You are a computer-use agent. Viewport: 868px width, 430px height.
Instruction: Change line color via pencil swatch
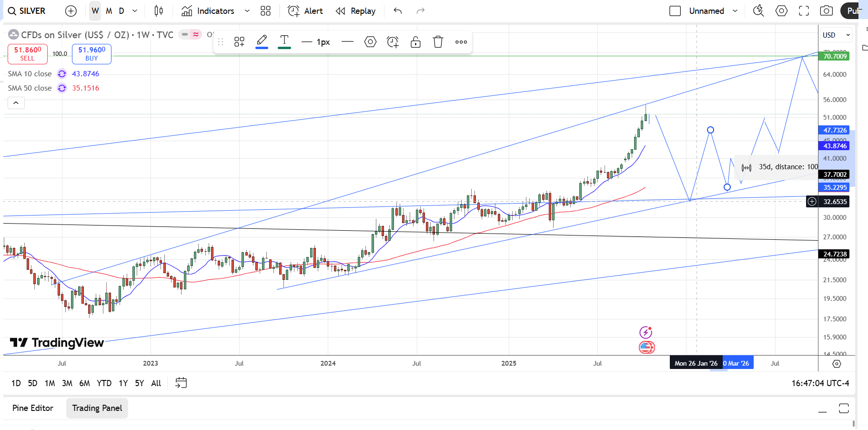pos(262,42)
